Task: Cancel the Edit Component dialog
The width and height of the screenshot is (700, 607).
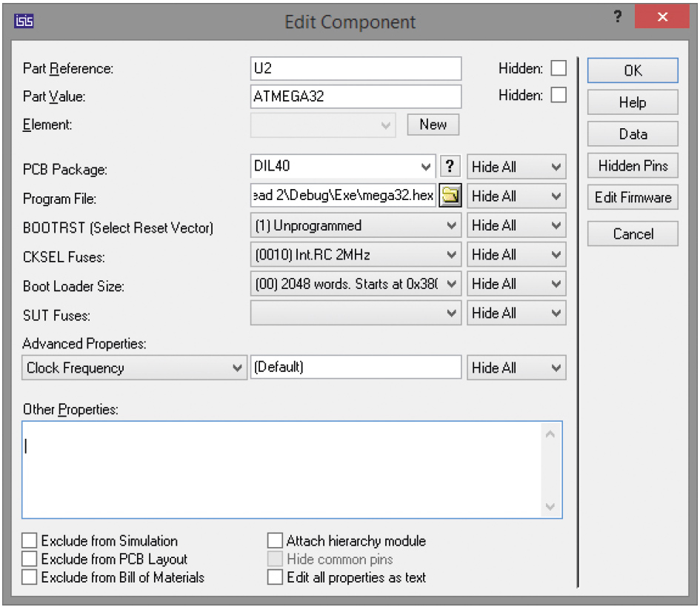Action: point(633,233)
